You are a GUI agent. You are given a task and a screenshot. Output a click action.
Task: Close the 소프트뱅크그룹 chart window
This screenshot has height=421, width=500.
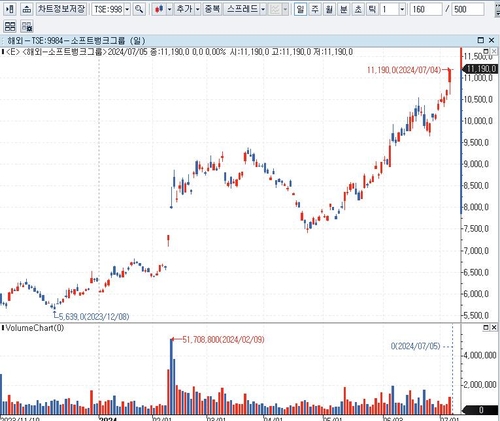(491, 40)
